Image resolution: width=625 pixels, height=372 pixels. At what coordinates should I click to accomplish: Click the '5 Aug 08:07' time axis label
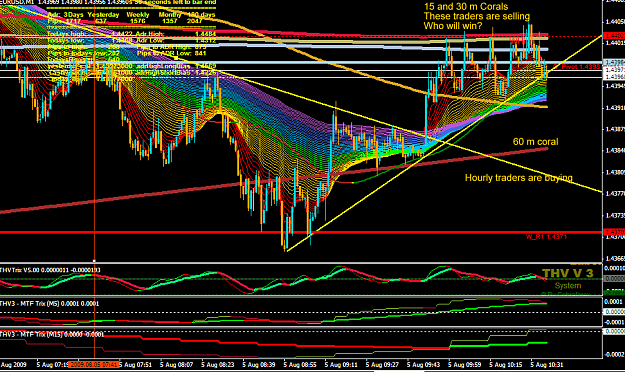[177, 364]
